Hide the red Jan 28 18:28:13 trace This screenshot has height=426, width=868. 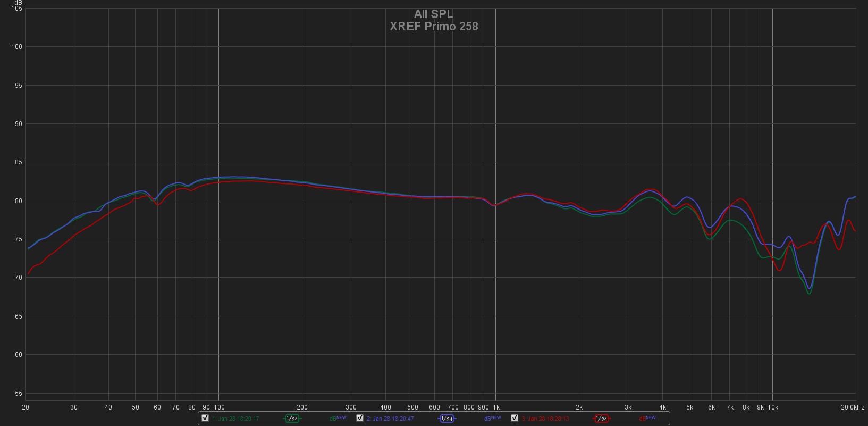tap(515, 418)
